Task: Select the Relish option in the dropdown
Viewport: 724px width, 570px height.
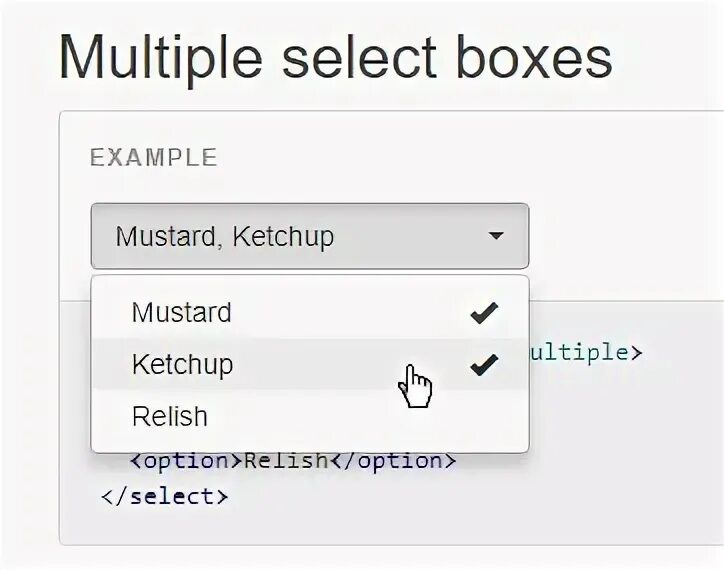Action: (170, 416)
